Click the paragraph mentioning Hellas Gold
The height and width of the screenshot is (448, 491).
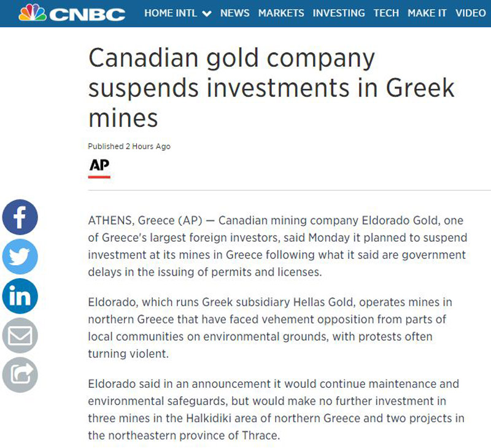point(270,328)
